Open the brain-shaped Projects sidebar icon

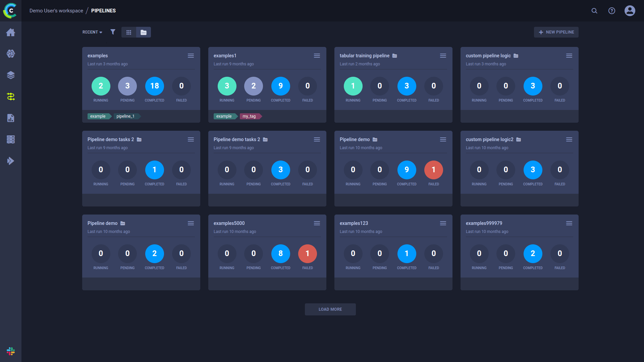pyautogui.click(x=11, y=54)
